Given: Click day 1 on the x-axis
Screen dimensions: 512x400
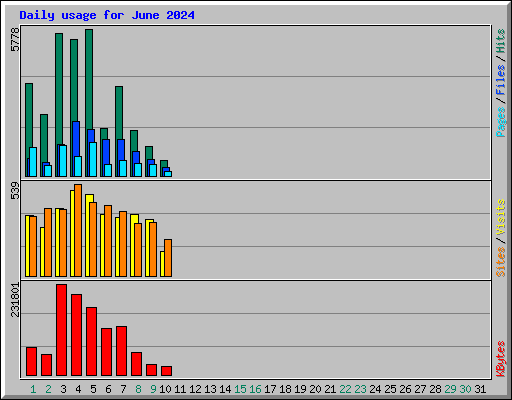Looking at the screenshot, I should (33, 389).
